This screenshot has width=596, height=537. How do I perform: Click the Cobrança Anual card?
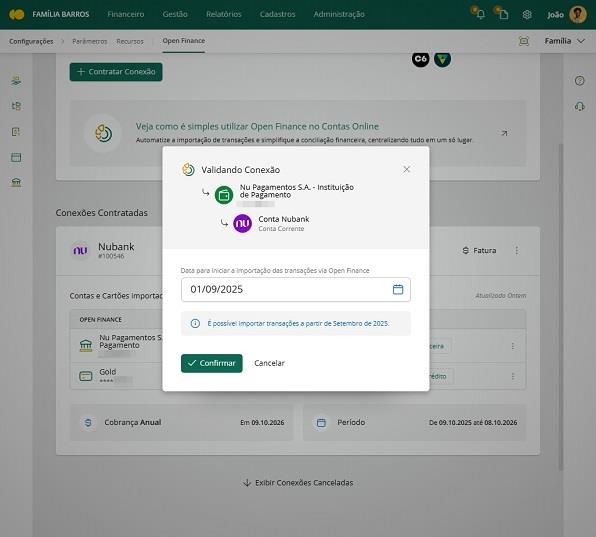coord(182,423)
